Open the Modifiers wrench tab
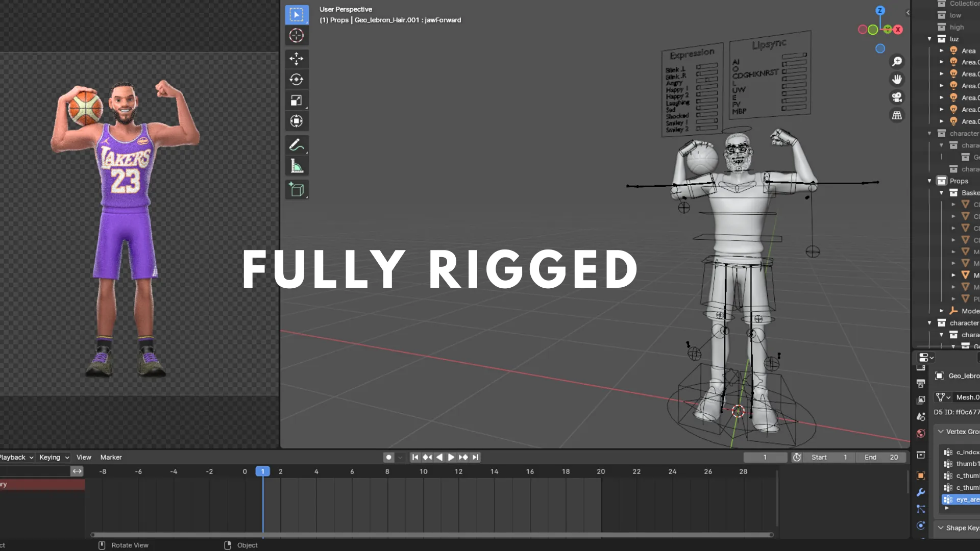 point(921,492)
